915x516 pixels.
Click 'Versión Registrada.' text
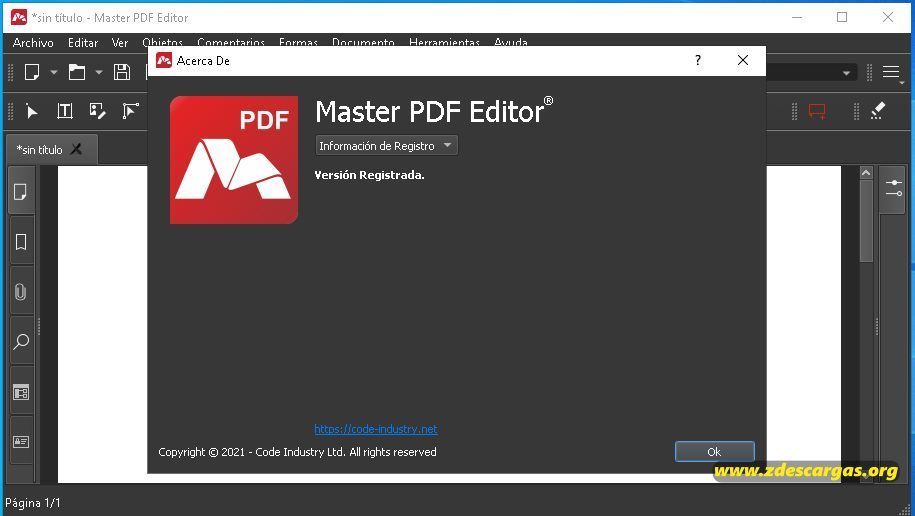pyautogui.click(x=369, y=175)
